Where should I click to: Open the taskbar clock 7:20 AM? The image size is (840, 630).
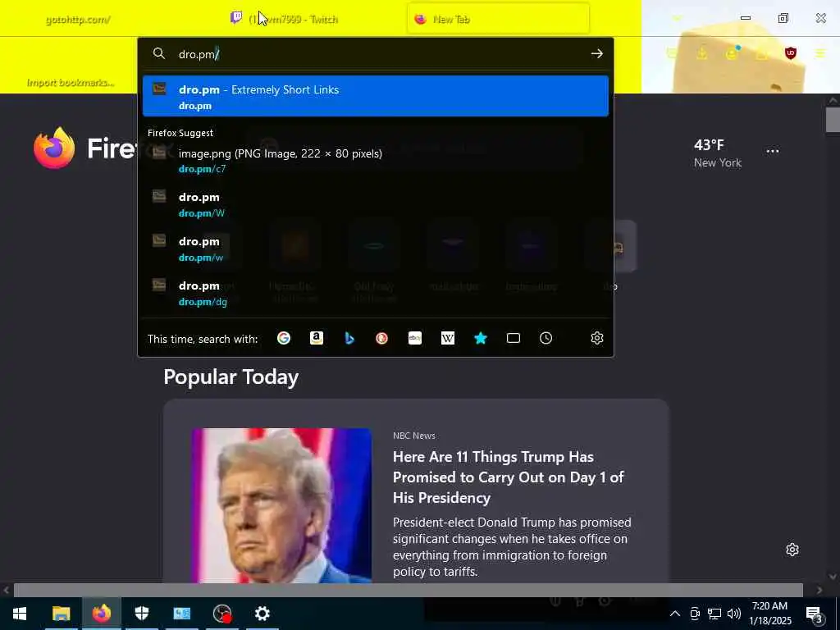(x=769, y=614)
